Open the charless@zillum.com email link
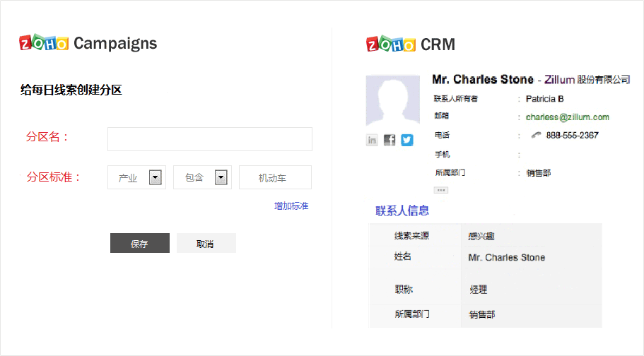The height and width of the screenshot is (356, 644). [567, 117]
